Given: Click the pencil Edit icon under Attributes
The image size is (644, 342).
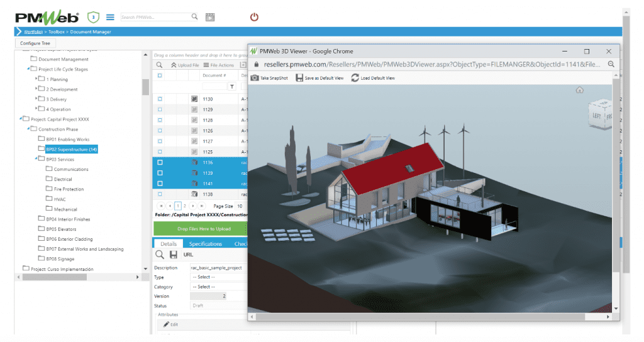Looking at the screenshot, I should 166,324.
